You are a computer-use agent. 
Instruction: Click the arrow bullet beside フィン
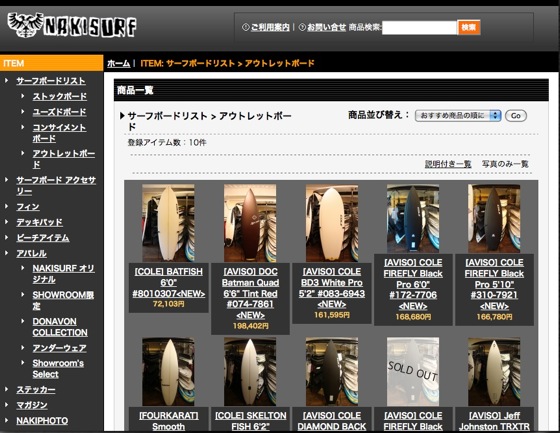tap(6, 206)
